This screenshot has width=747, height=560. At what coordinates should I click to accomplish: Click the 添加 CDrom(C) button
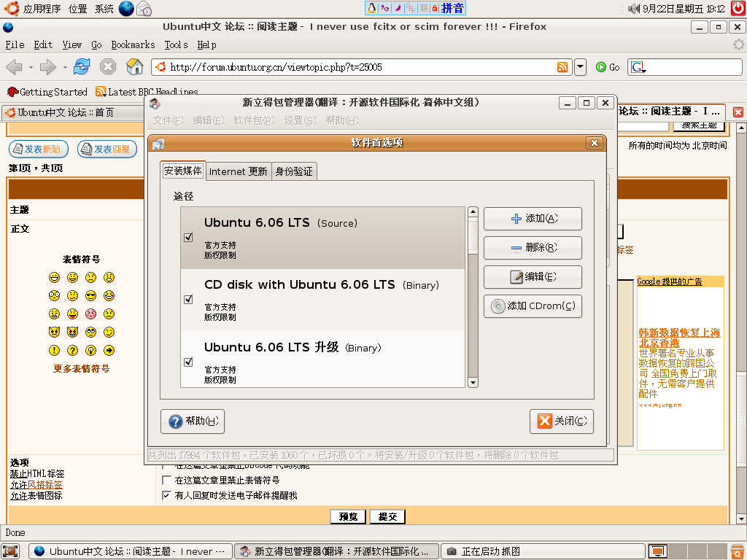pyautogui.click(x=533, y=306)
